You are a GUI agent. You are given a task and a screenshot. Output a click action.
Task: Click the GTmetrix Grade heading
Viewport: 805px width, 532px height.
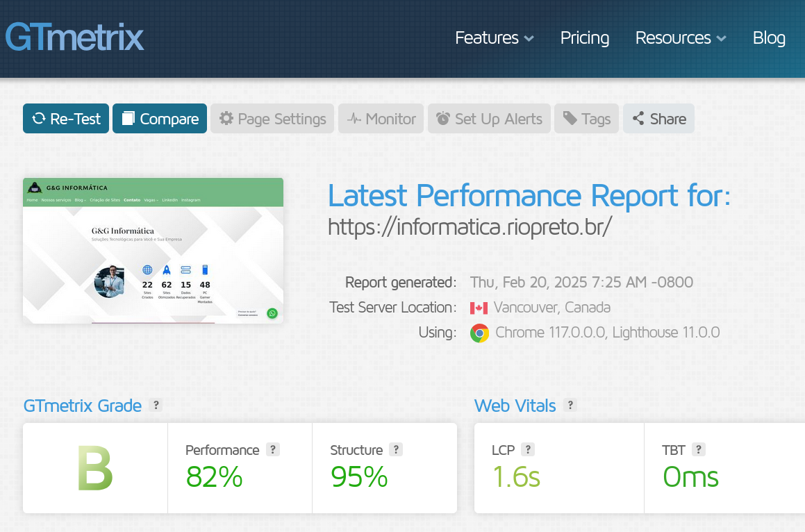83,406
